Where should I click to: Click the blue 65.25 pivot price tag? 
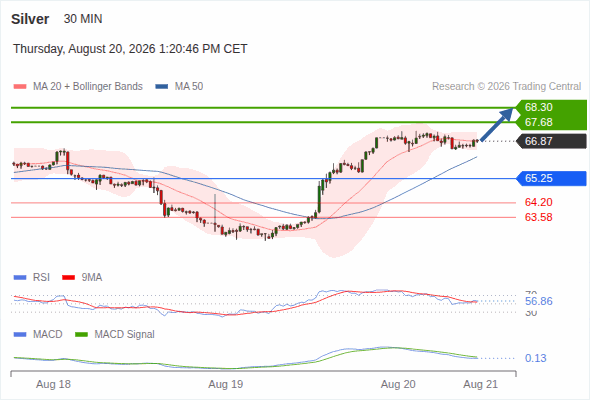551,178
